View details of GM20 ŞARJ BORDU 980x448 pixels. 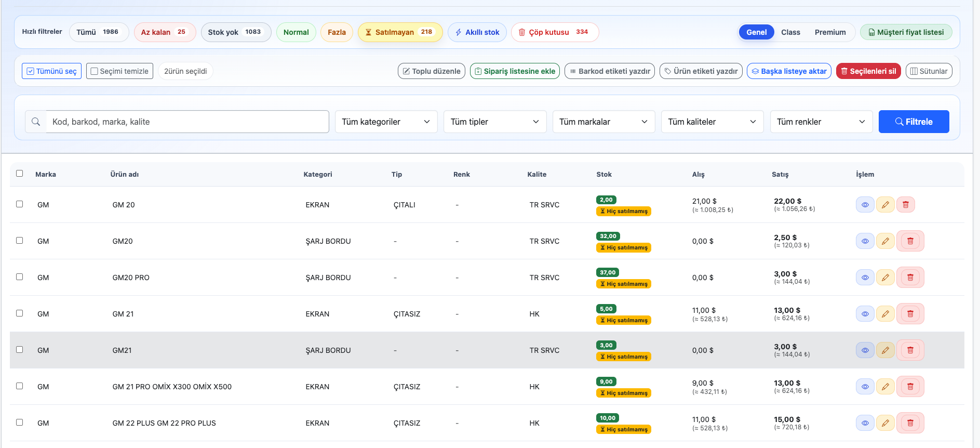pyautogui.click(x=865, y=241)
